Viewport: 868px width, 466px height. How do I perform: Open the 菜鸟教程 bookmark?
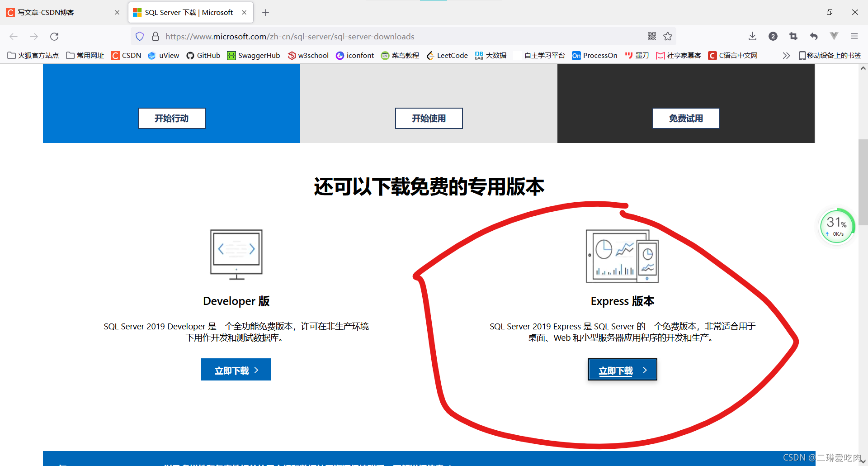tap(400, 56)
